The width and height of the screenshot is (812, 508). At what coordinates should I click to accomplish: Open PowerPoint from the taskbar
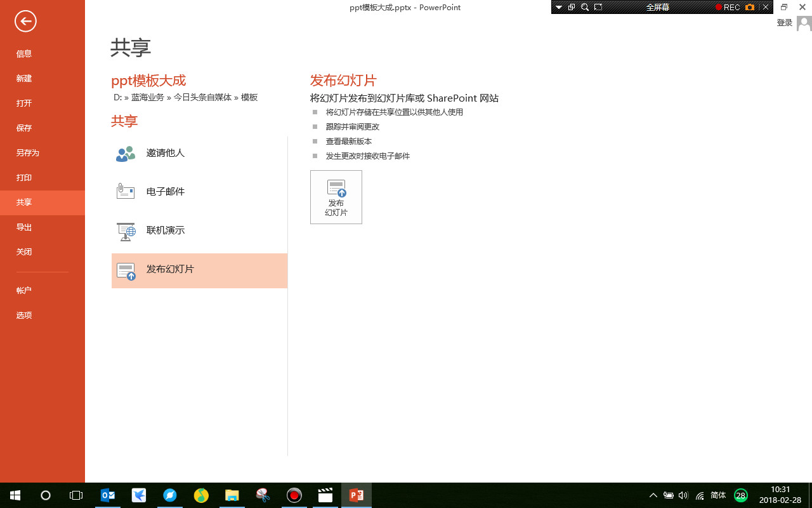coord(356,495)
